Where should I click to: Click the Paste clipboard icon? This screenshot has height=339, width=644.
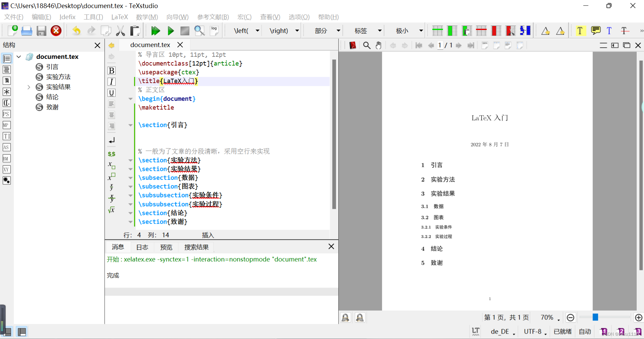point(135,31)
